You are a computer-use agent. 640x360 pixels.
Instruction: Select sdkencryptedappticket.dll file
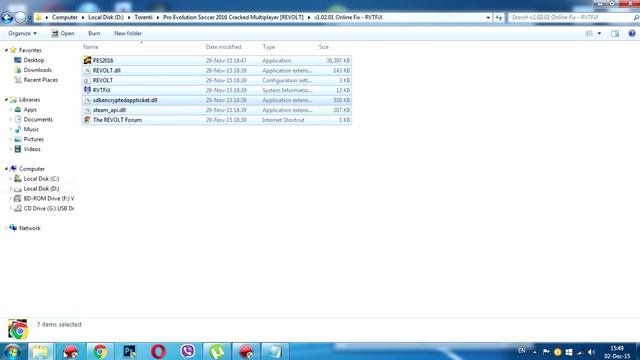(217, 100)
